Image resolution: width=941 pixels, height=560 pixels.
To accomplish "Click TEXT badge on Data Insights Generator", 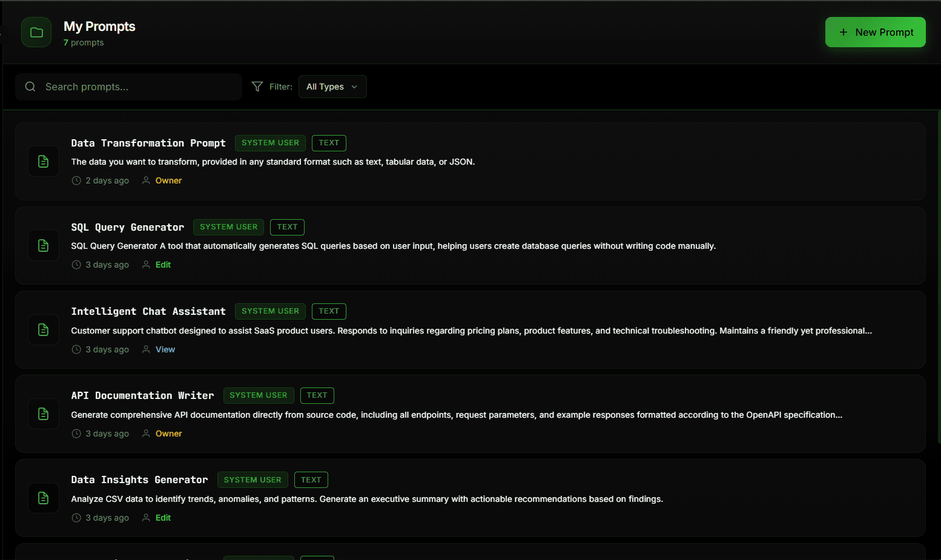I will click(311, 479).
